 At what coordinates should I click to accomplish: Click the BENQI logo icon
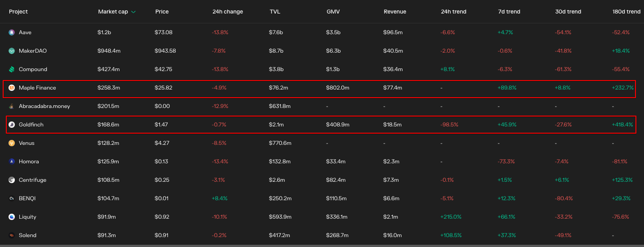[x=12, y=198]
